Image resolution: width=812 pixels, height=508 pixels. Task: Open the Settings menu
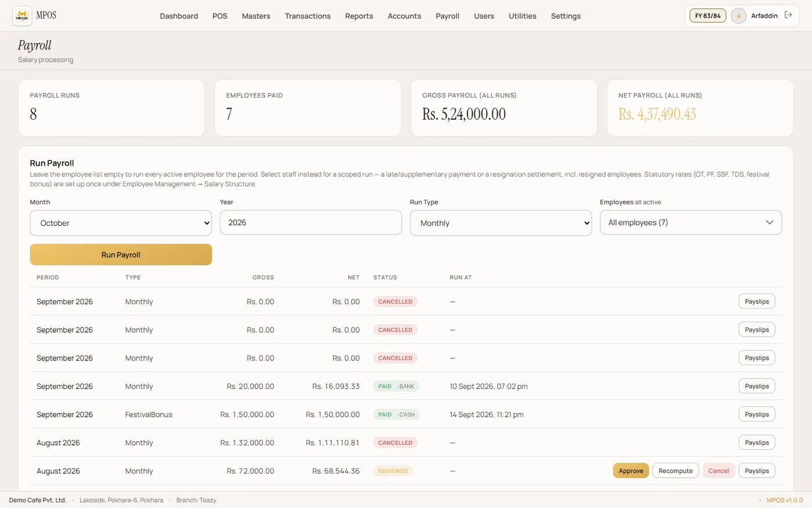coord(565,16)
